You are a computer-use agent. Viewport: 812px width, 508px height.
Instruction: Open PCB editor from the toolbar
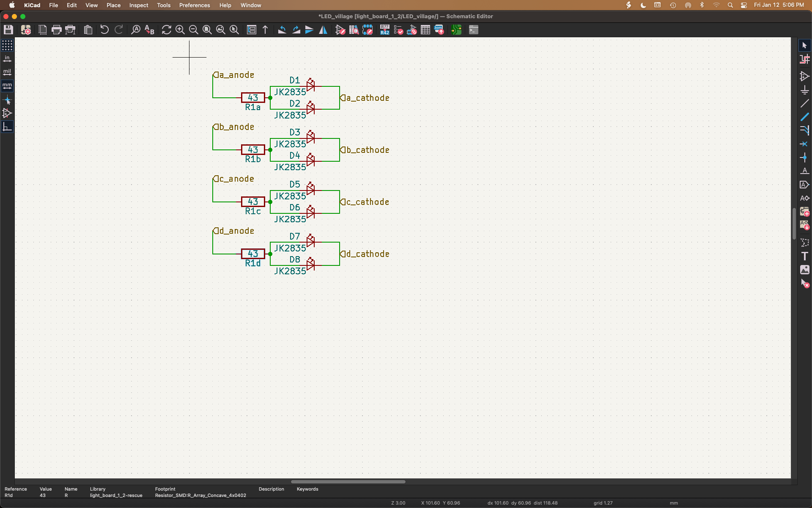point(456,30)
